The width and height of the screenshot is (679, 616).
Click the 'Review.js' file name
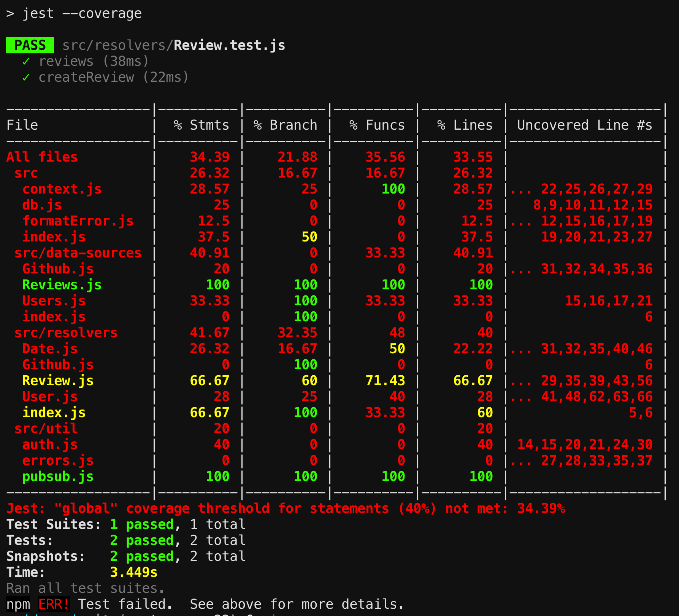coord(58,381)
